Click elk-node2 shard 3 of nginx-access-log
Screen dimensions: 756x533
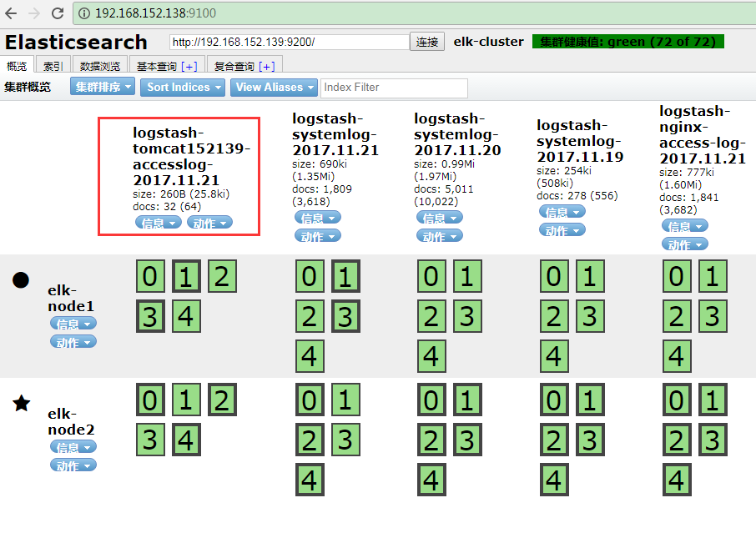click(x=713, y=440)
